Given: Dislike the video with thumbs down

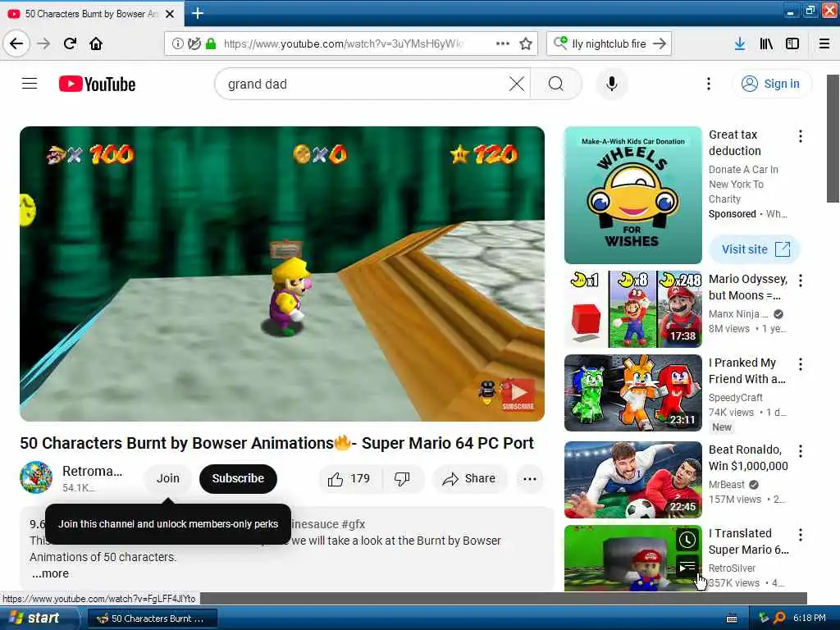Looking at the screenshot, I should [402, 478].
